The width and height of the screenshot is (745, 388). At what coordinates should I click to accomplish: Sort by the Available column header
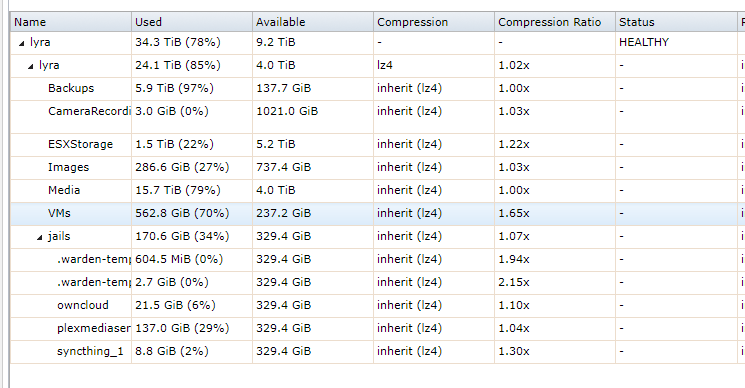pyautogui.click(x=313, y=22)
